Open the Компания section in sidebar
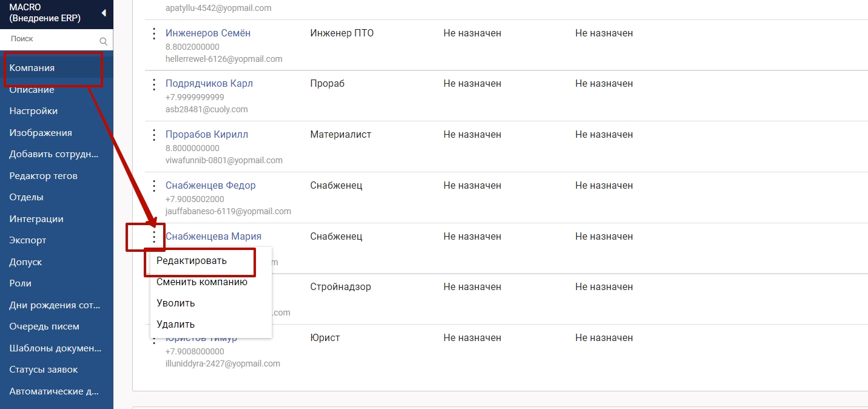 (x=32, y=68)
